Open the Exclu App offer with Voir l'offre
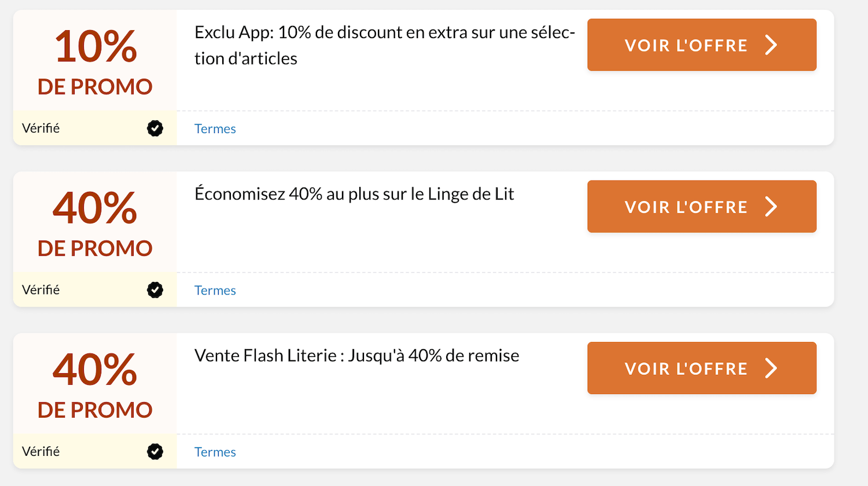The height and width of the screenshot is (486, 868). pos(686,45)
